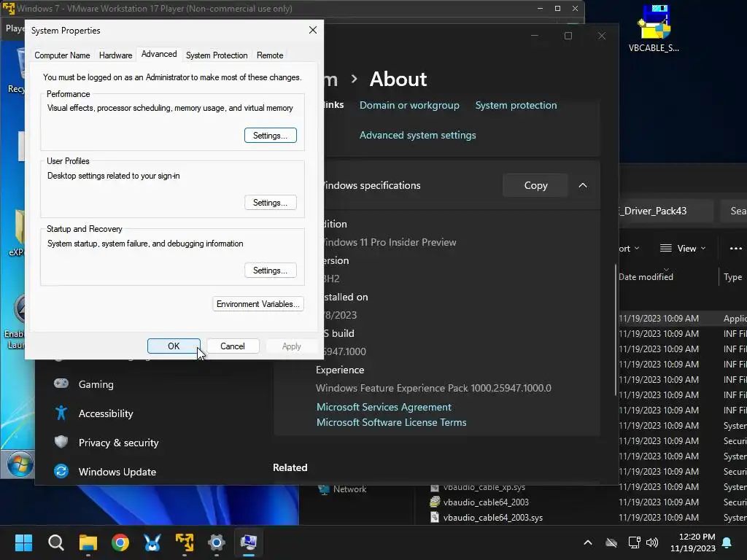Open Start menu on Windows 11 taskbar
The width and height of the screenshot is (747, 560).
click(x=23, y=542)
